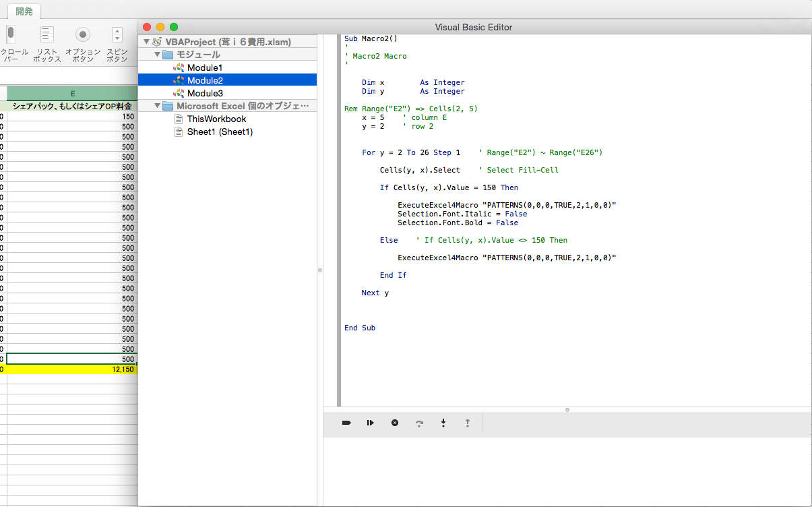The height and width of the screenshot is (507, 812).
Task: Click the Step Into down-arrow icon
Action: [x=443, y=423]
